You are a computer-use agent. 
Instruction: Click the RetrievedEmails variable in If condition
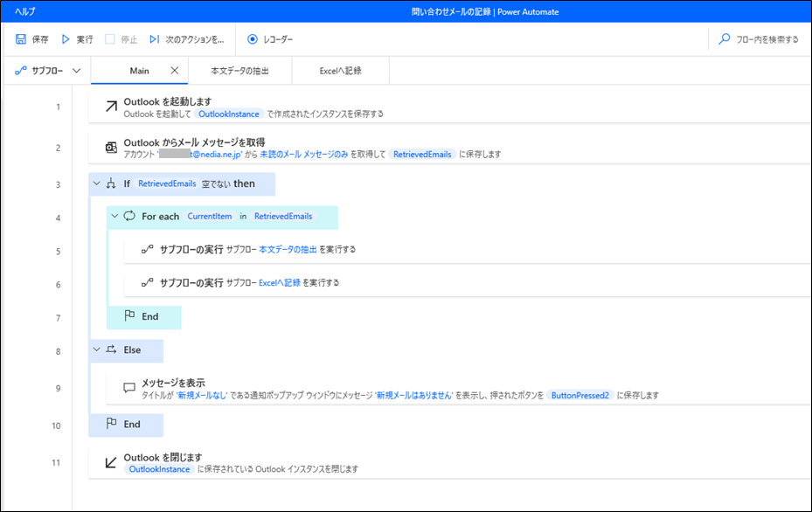click(167, 183)
